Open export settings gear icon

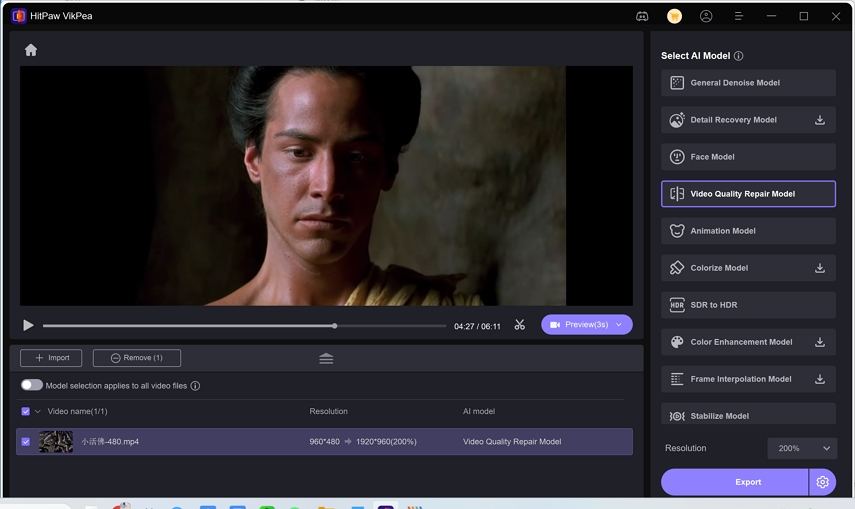coord(822,482)
